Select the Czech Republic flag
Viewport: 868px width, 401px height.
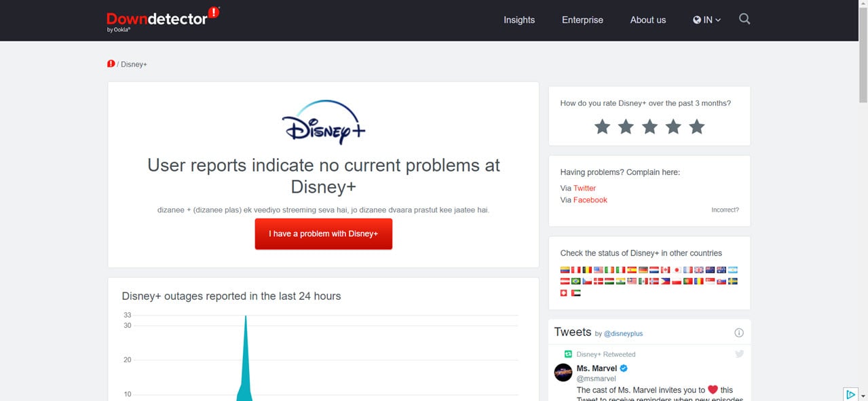[x=587, y=282]
